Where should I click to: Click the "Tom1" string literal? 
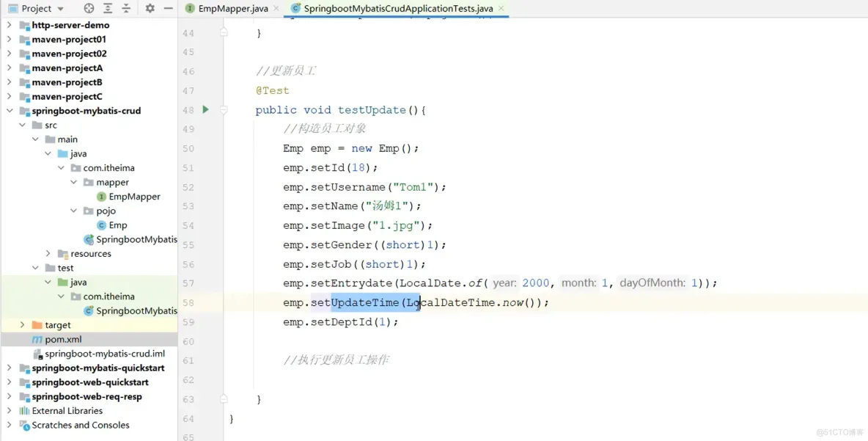413,186
